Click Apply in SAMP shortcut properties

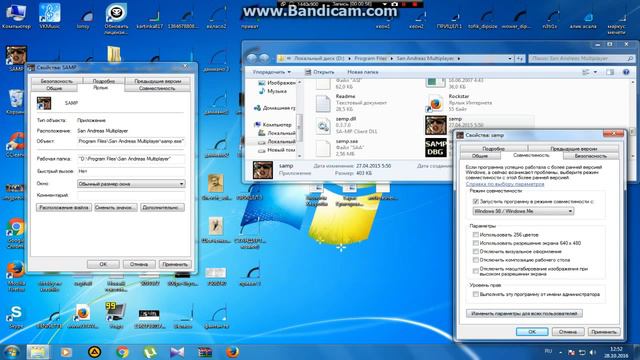(175, 264)
